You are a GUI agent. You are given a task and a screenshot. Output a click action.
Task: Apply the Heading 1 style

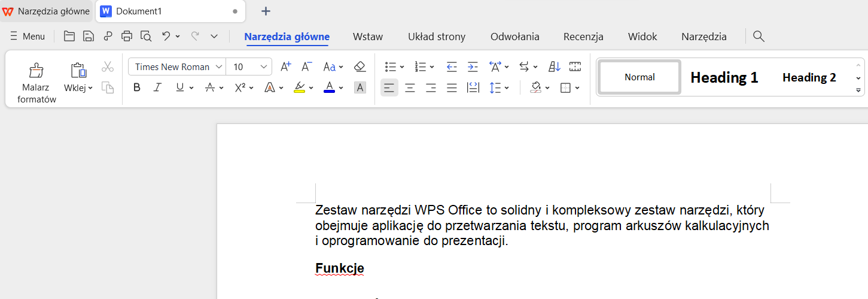pos(724,77)
